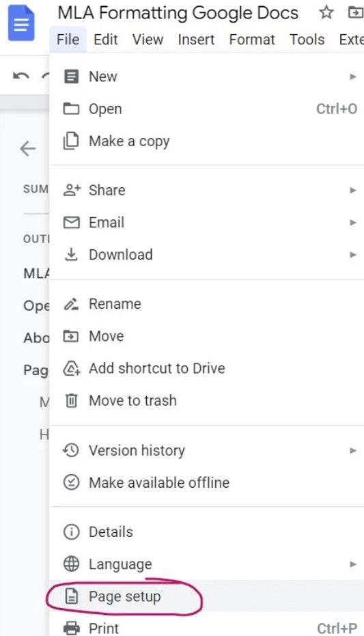364x636 pixels.
Task: Expand the Language submenu arrow
Action: point(353,564)
